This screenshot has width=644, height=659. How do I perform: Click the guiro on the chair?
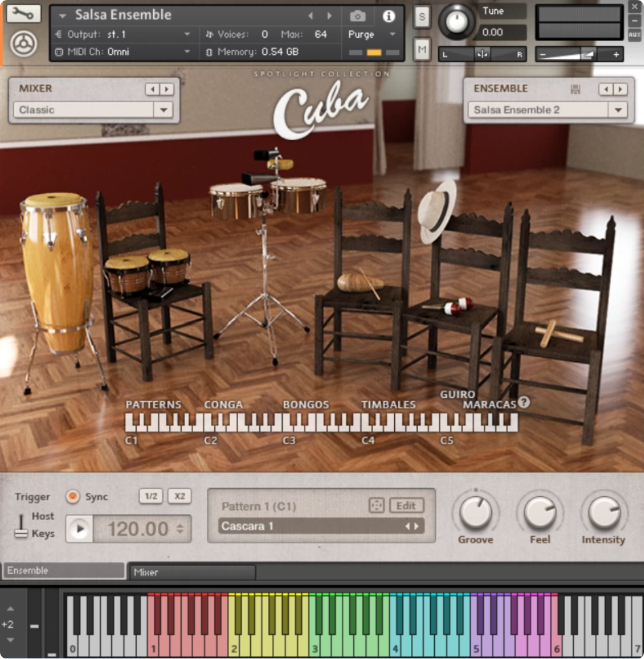[x=360, y=282]
